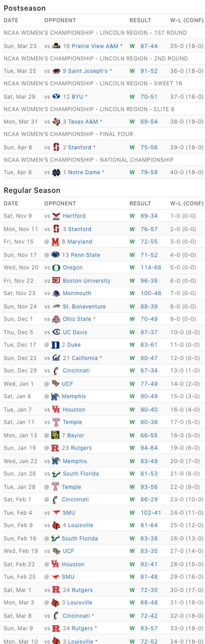Open the Saint Joseph's team link
The height and width of the screenshot is (644, 205).
tap(88, 71)
